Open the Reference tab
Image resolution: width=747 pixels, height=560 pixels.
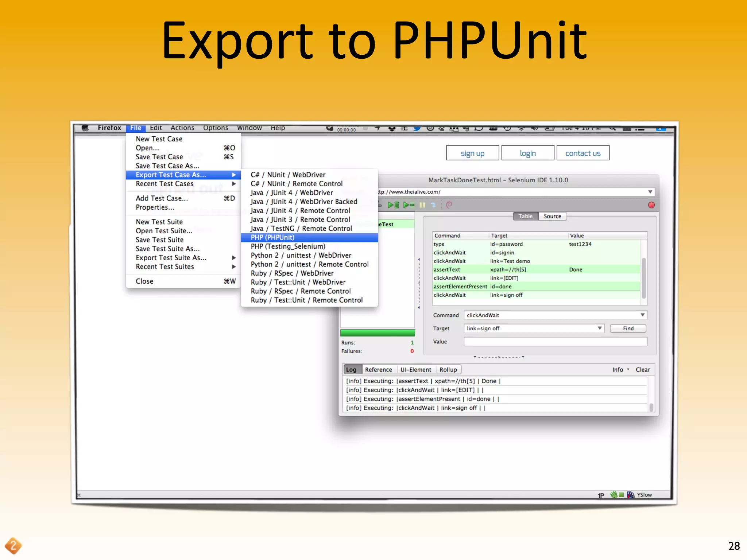coord(378,370)
